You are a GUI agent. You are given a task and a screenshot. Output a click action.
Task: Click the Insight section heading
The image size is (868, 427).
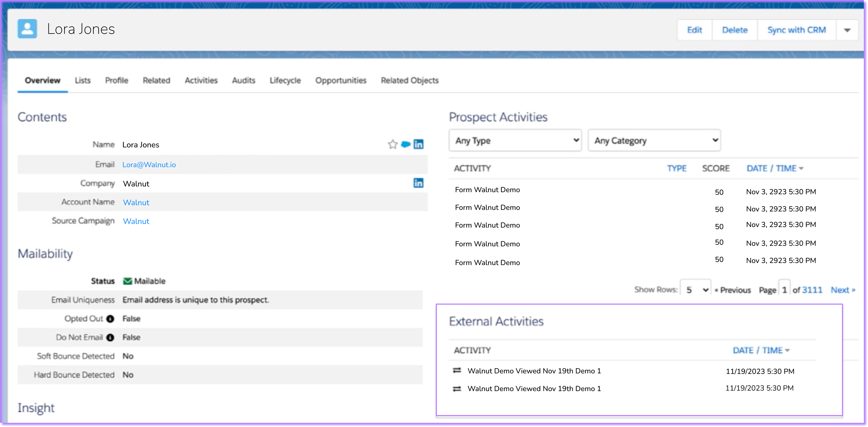(36, 408)
